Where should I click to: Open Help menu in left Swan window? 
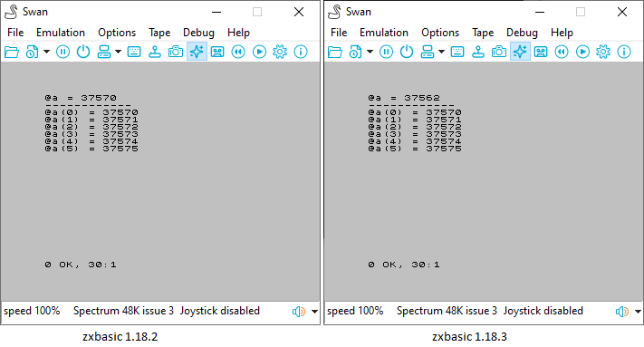pos(238,33)
